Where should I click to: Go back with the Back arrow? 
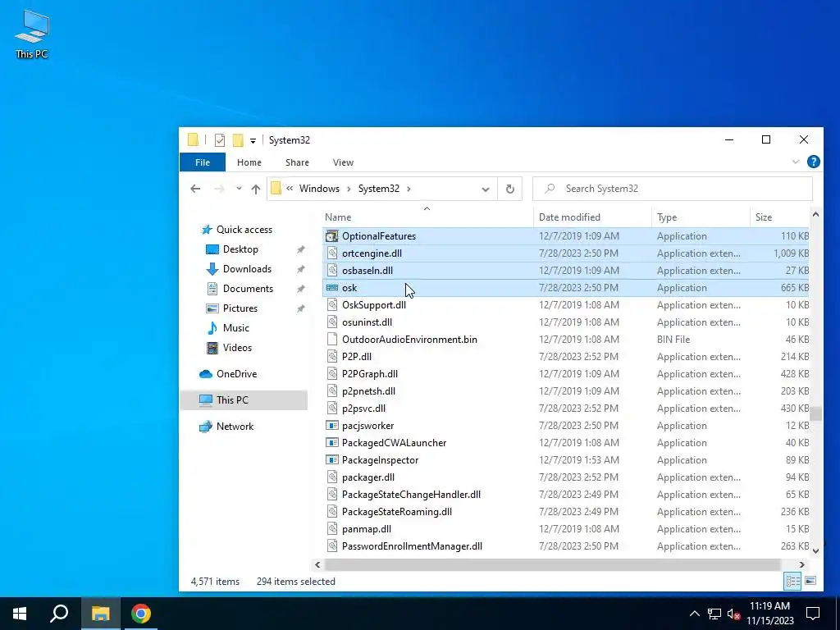pos(195,189)
